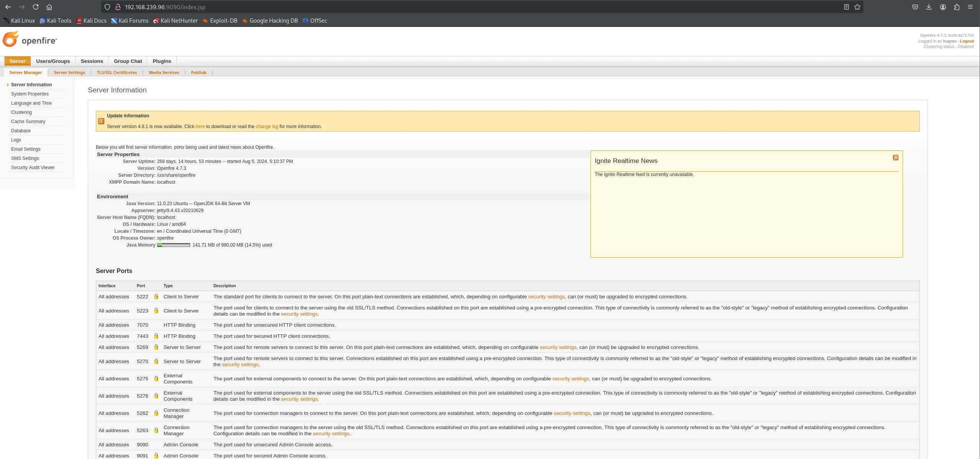Select the Server main tab
The height and width of the screenshot is (459, 980).
(x=18, y=61)
